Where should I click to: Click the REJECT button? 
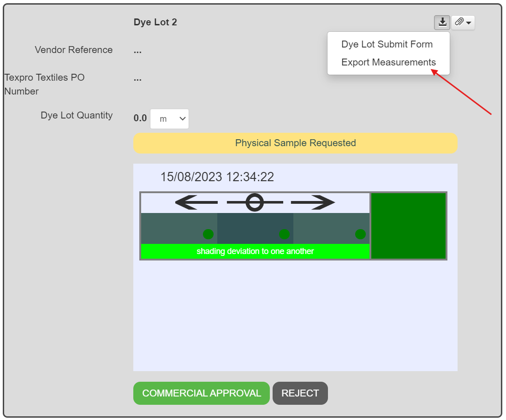click(x=300, y=393)
